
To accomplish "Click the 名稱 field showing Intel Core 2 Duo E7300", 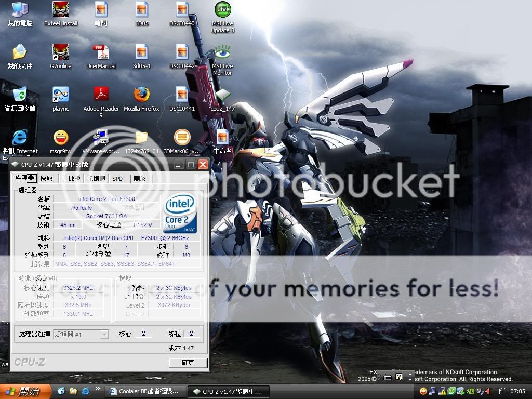I will [x=107, y=199].
